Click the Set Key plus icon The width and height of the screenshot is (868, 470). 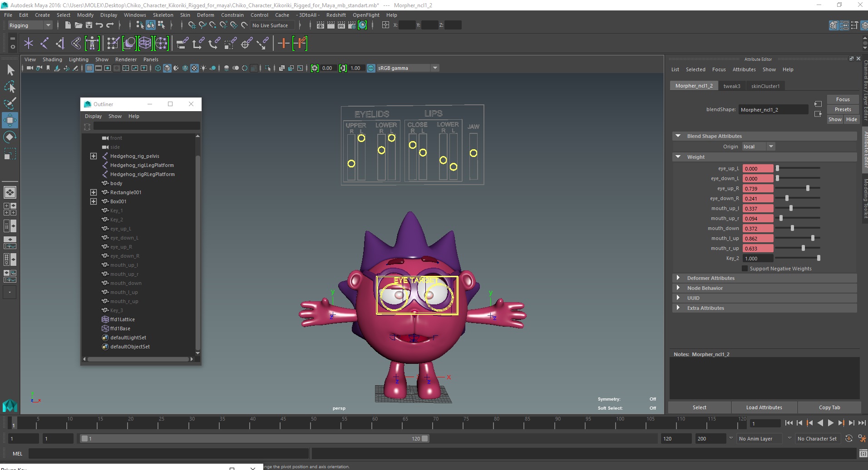(x=283, y=43)
